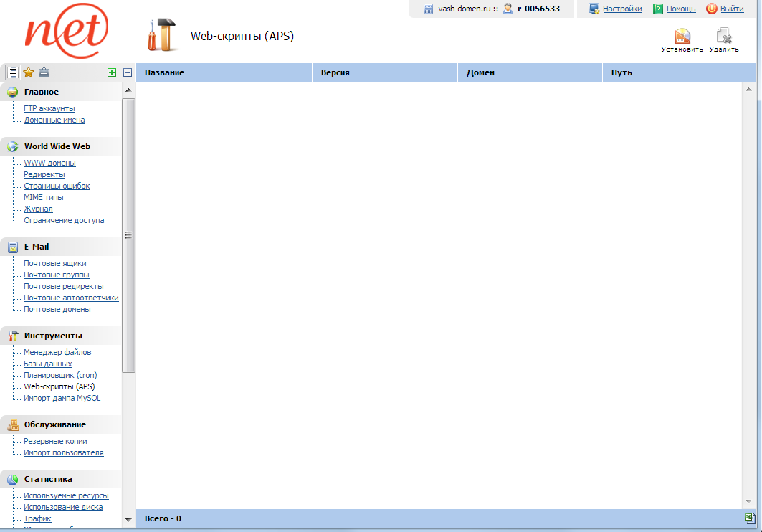Switch to the list view sidebar icon
This screenshot has width=762, height=532.
pos(12,72)
